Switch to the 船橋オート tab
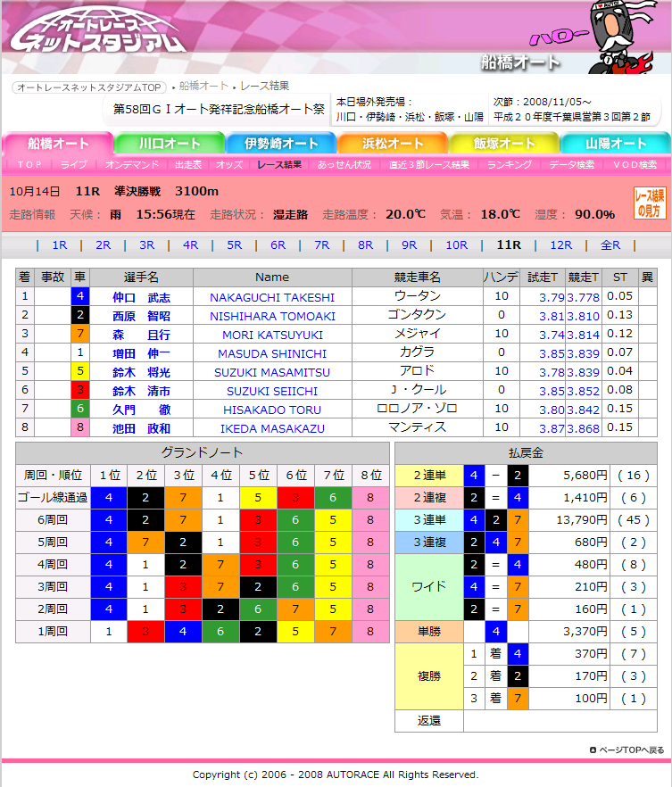Viewport: 672px width, 787px height. 58,144
